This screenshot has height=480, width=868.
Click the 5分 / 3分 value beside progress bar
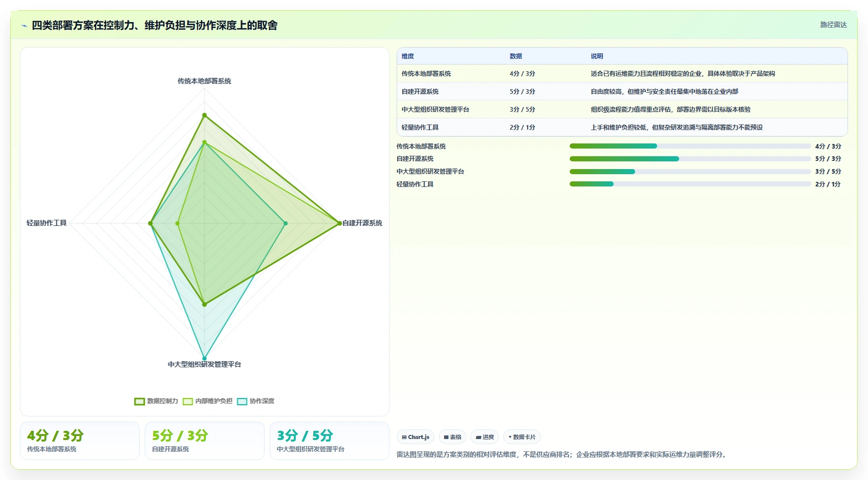point(828,159)
